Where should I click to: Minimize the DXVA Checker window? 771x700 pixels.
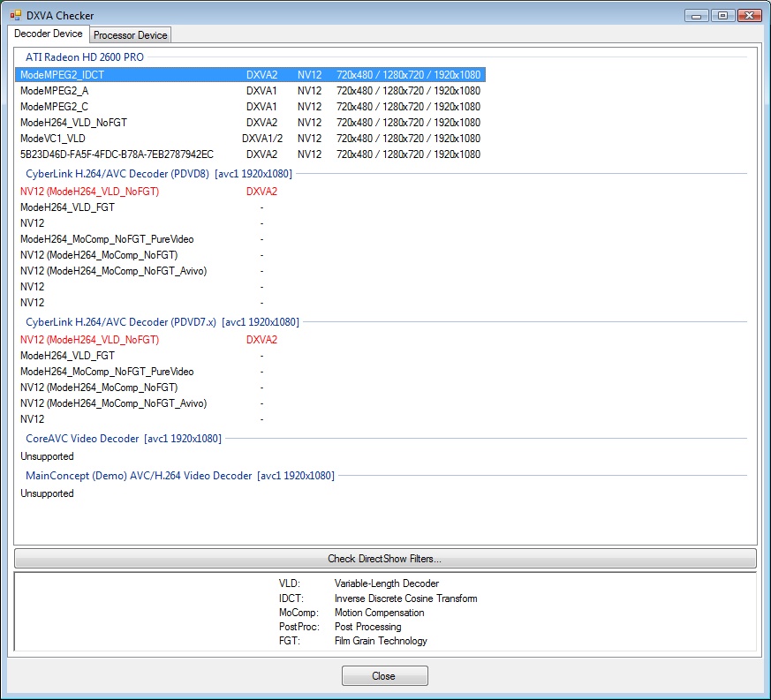[x=696, y=16]
